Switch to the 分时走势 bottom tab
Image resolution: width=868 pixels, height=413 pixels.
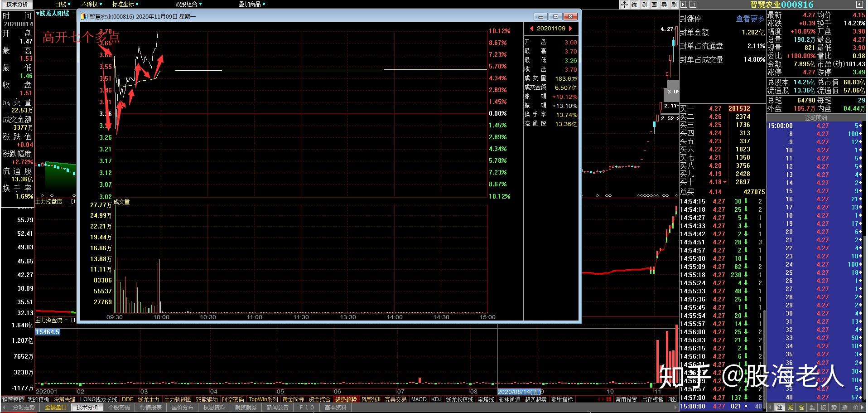(x=24, y=408)
